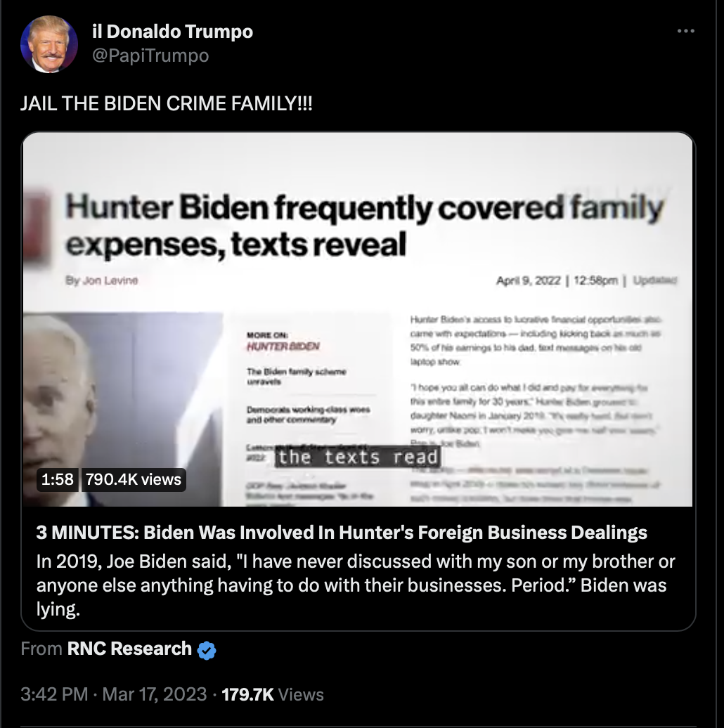The width and height of the screenshot is (724, 728).
Task: Click the 'the texts read' caption overlay
Action: pyautogui.click(x=358, y=457)
